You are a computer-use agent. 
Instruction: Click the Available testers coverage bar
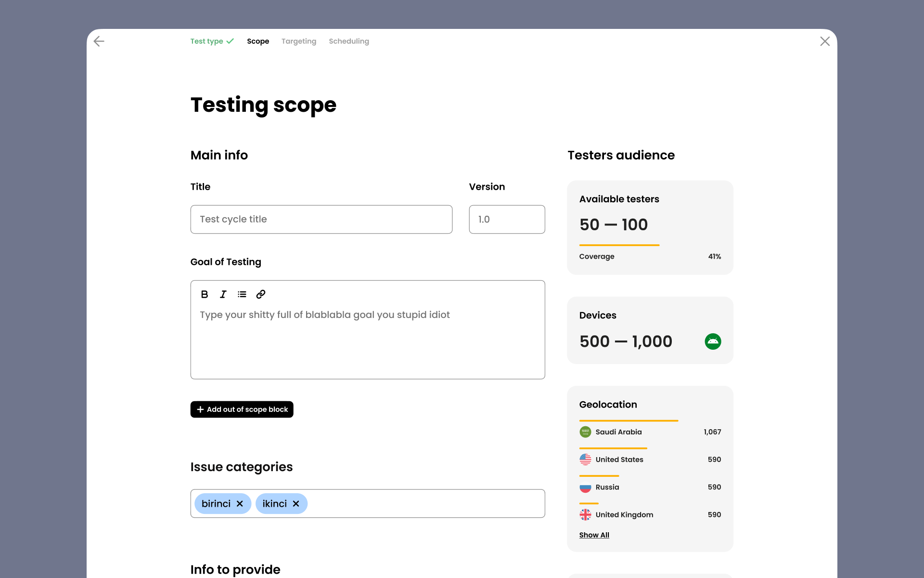619,245
